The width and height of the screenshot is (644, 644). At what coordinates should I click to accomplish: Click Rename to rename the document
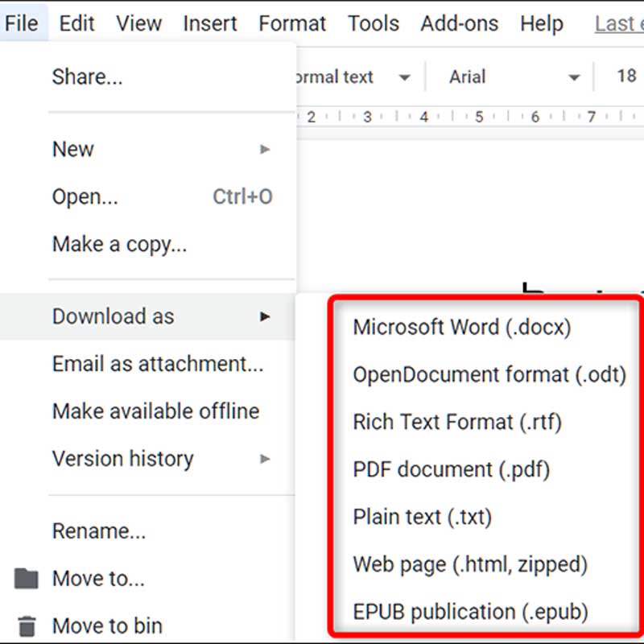pyautogui.click(x=98, y=530)
